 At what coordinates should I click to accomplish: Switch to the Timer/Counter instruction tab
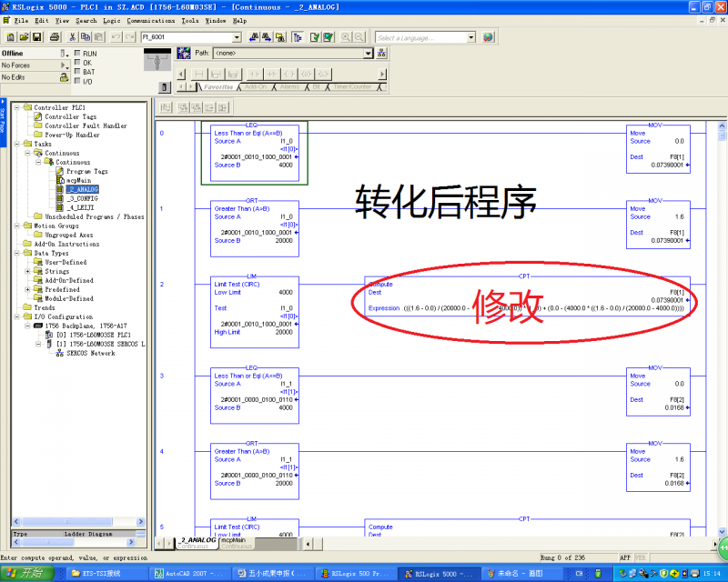coord(350,87)
